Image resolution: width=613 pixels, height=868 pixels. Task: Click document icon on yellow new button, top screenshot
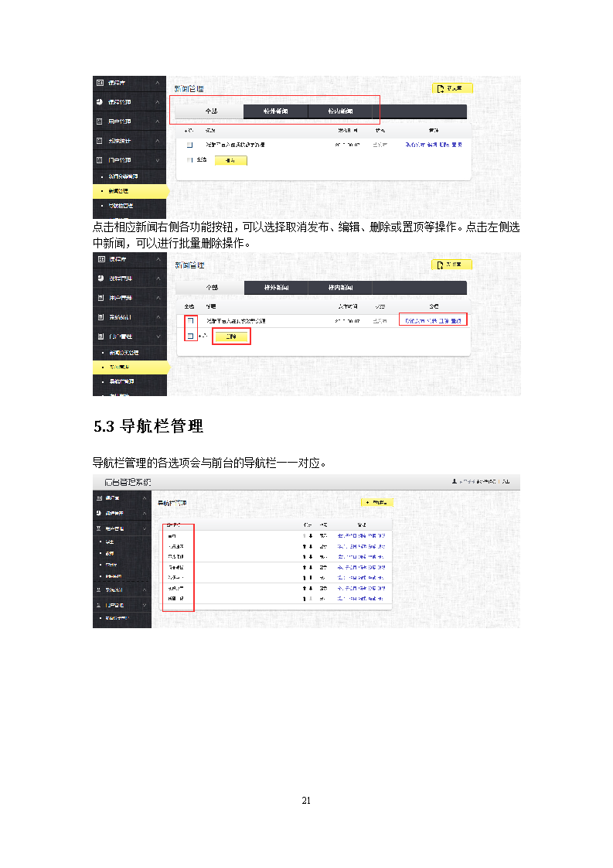[441, 88]
